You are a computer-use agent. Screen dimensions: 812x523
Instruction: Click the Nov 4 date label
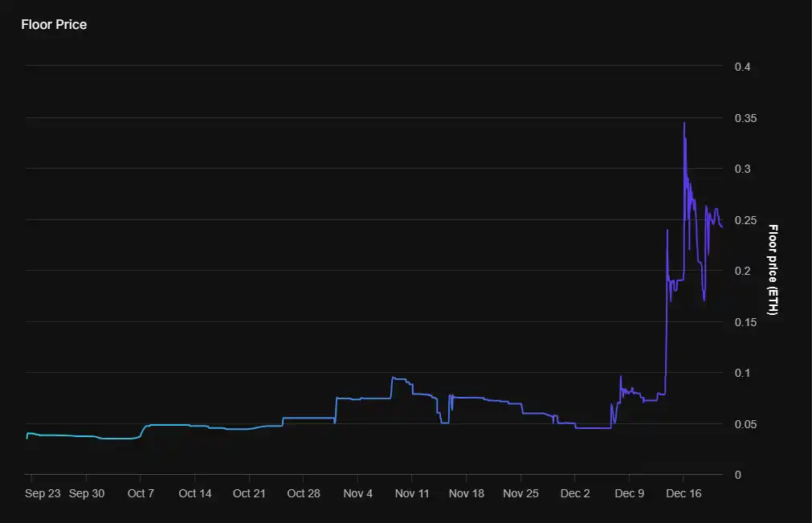(357, 493)
